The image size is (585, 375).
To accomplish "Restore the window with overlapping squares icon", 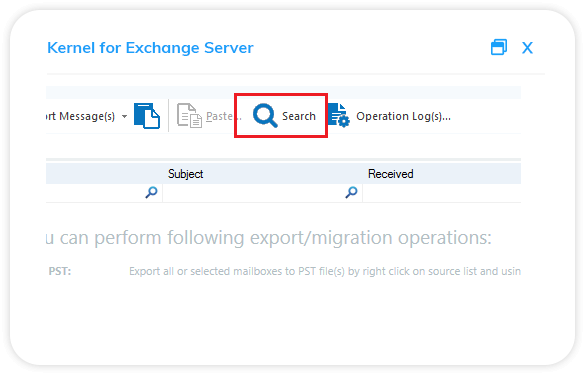I will [499, 47].
